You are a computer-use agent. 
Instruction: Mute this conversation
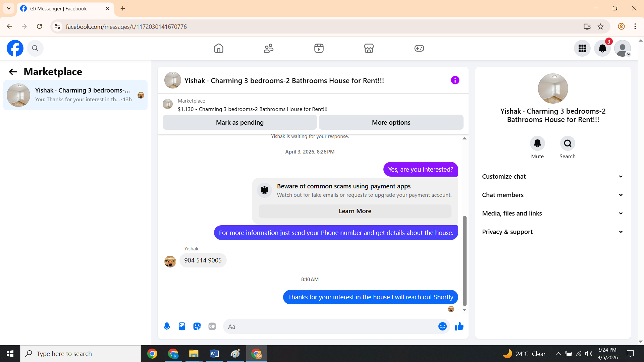pos(537,143)
